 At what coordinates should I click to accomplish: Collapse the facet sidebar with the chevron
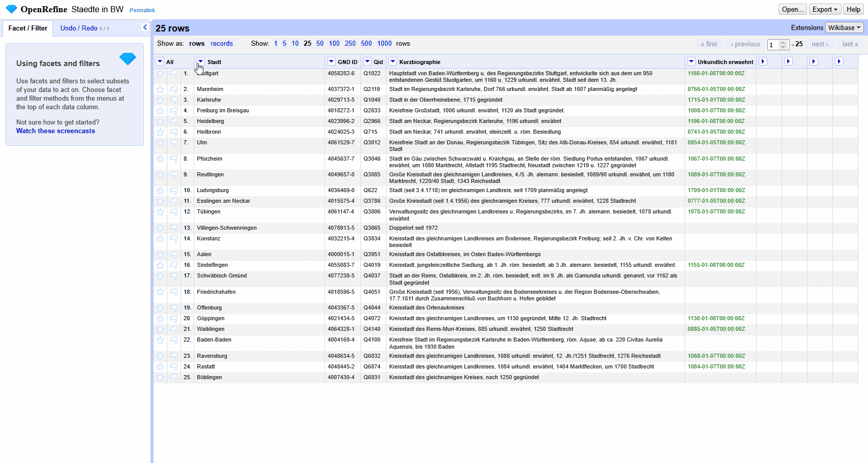tap(145, 27)
